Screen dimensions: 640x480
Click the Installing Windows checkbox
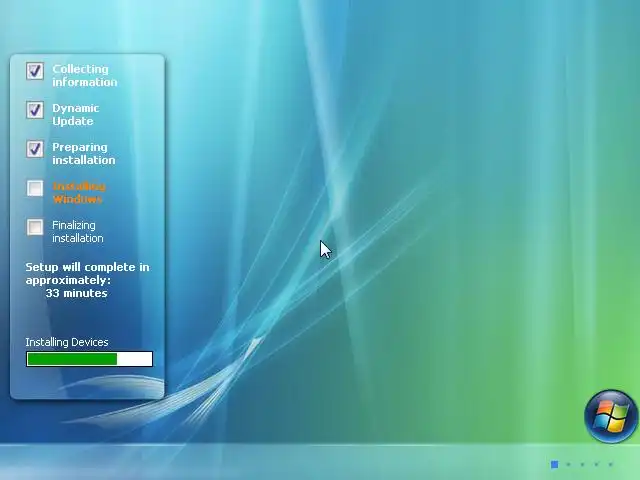click(35, 188)
